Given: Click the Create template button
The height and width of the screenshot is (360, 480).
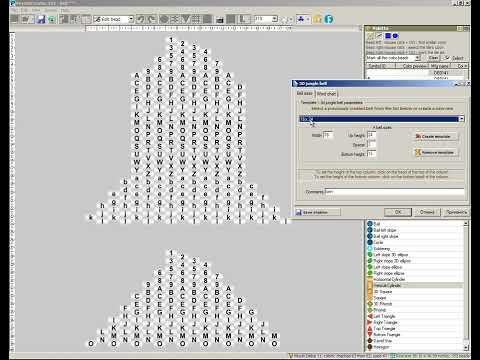Looking at the screenshot, I should click(x=436, y=137).
